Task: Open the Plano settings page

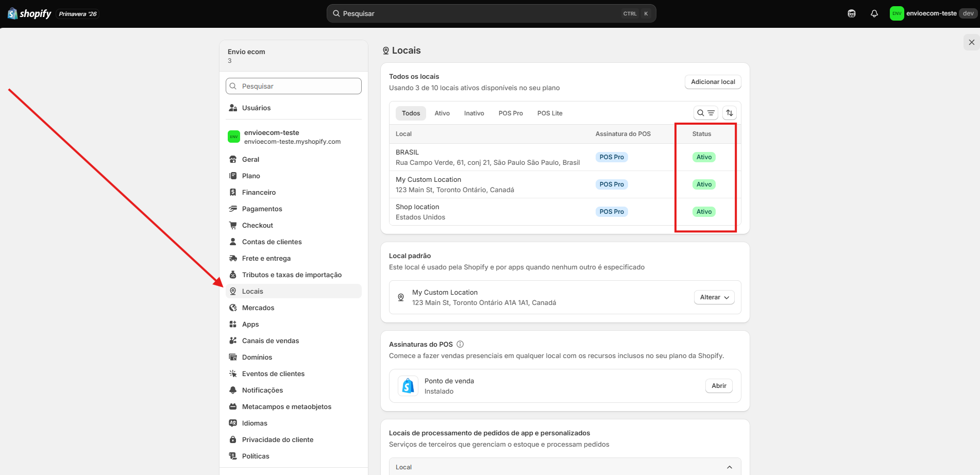Action: [x=294, y=176]
